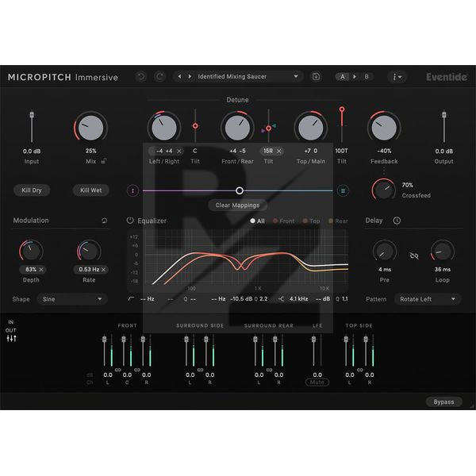476x476 pixels.
Task: Click the save preset icon
Action: coord(316,76)
